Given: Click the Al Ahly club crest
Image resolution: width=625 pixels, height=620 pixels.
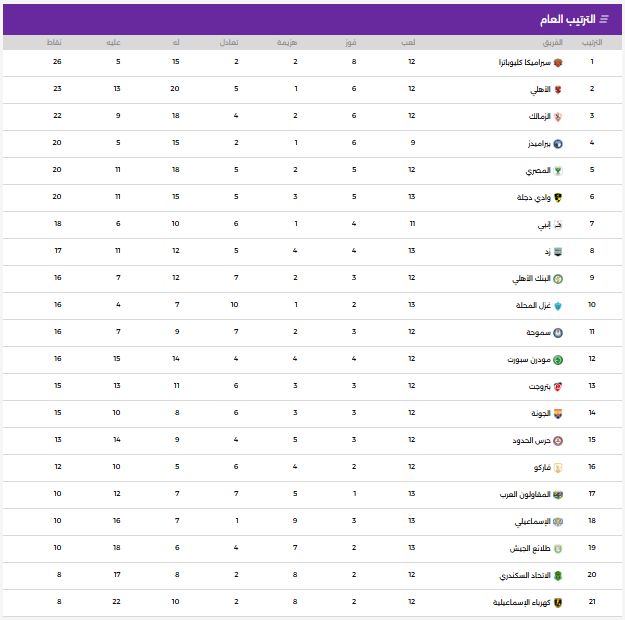Looking at the screenshot, I should pyautogui.click(x=557, y=89).
